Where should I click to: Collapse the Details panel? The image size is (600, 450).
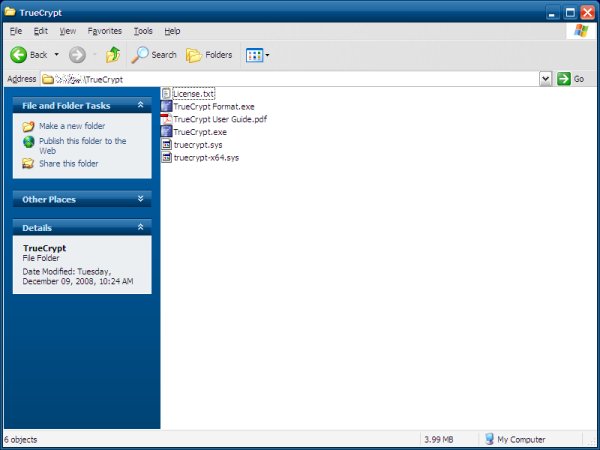[x=142, y=227]
